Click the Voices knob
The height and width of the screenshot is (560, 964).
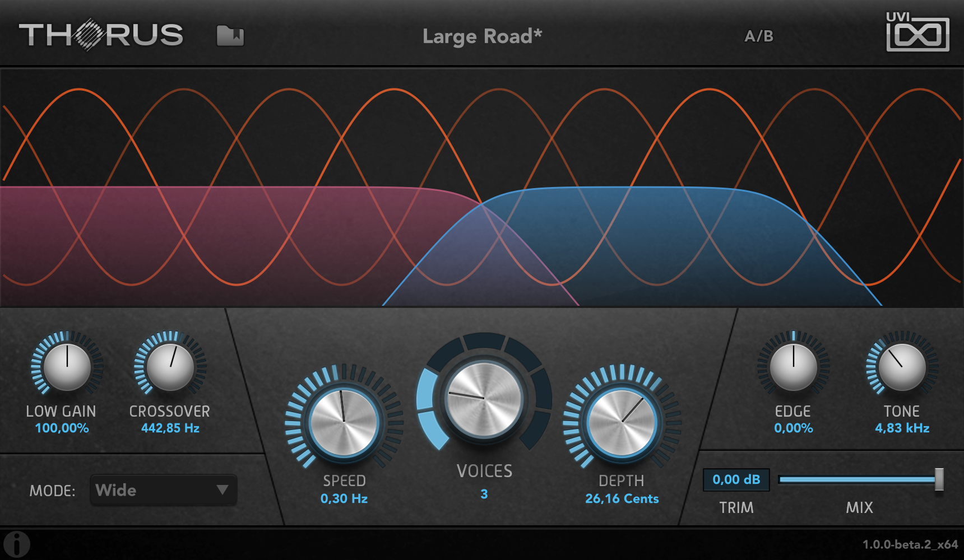tap(484, 398)
